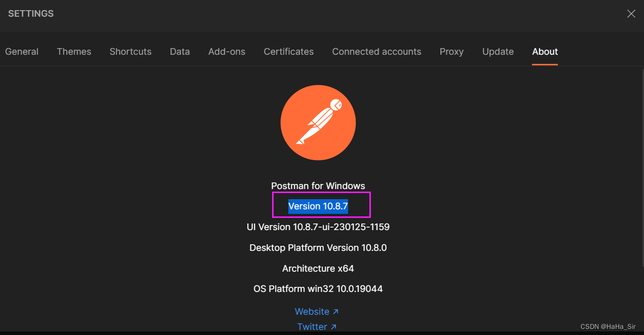
Task: Switch to Connected accounts tab
Action: click(x=376, y=52)
